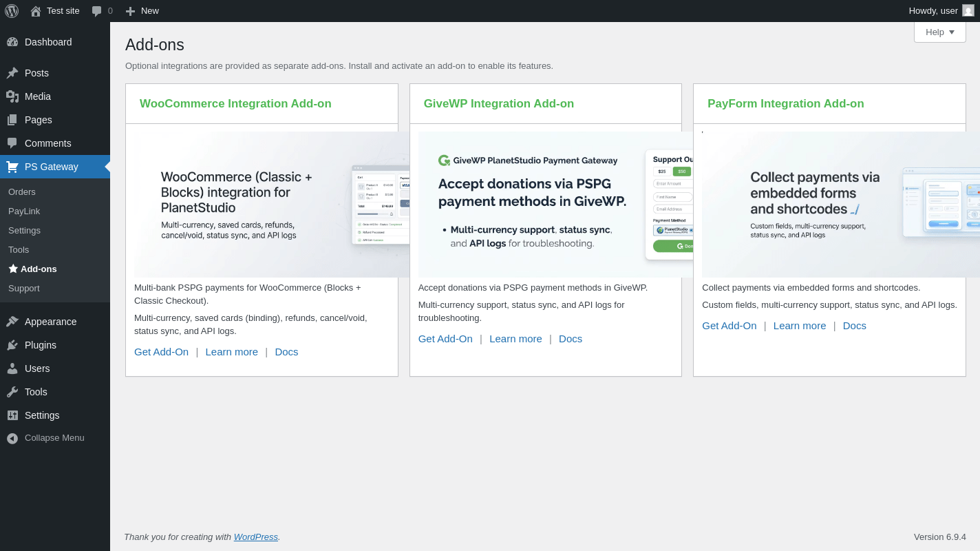The image size is (980, 551).
Task: Click the WordPress logo icon
Action: point(12,11)
